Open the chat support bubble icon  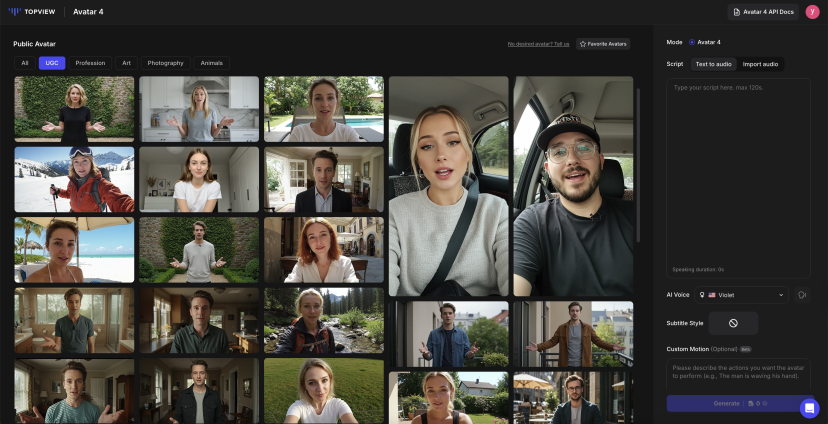pyautogui.click(x=809, y=408)
